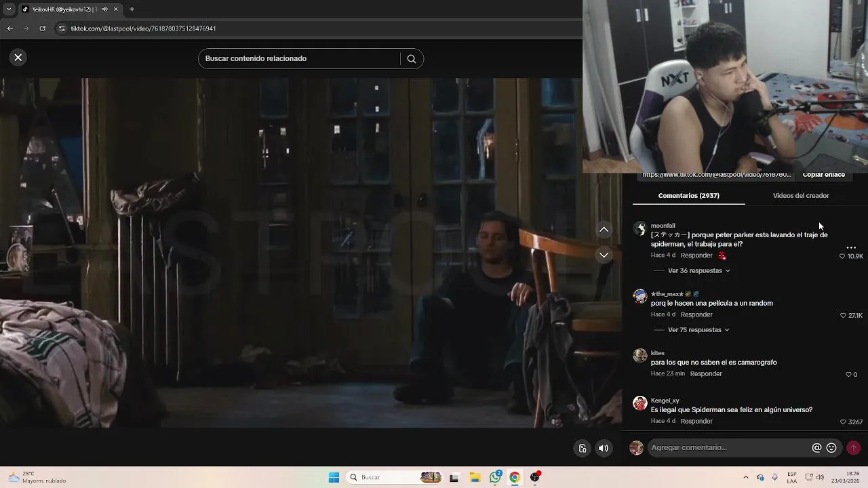Image resolution: width=868 pixels, height=488 pixels.
Task: Open the weather widget showing 25°C
Action: [37, 478]
